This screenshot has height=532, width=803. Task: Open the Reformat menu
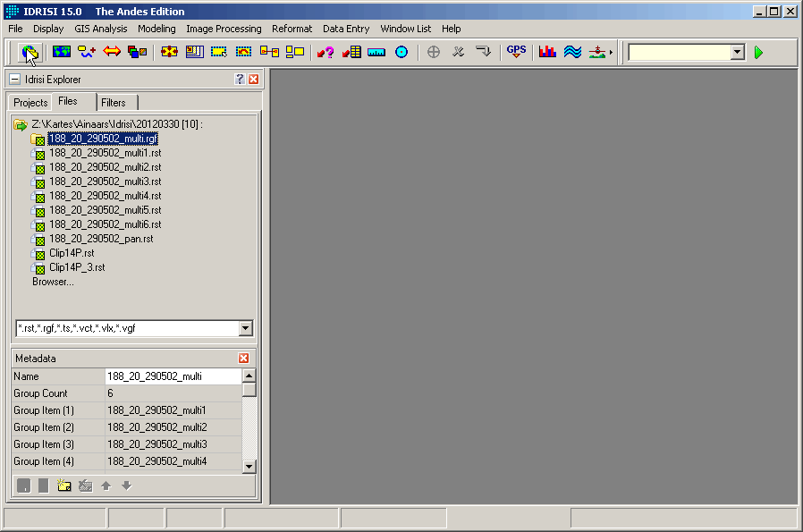[x=292, y=29]
